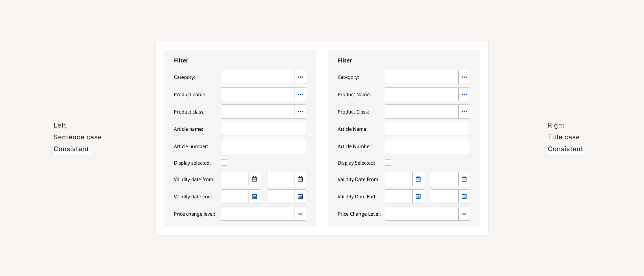Open calendar picker for Validity date end
644x276 pixels.
pyautogui.click(x=254, y=196)
